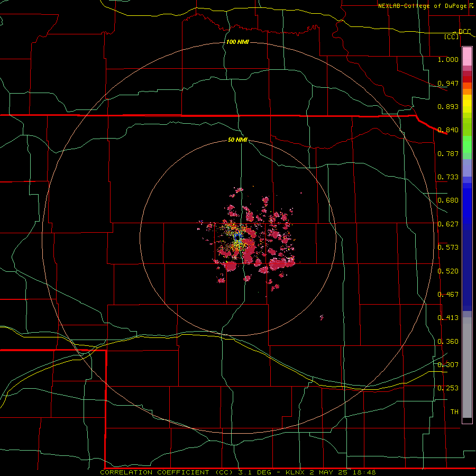Pick the light pink color bar segment

[x=467, y=56]
